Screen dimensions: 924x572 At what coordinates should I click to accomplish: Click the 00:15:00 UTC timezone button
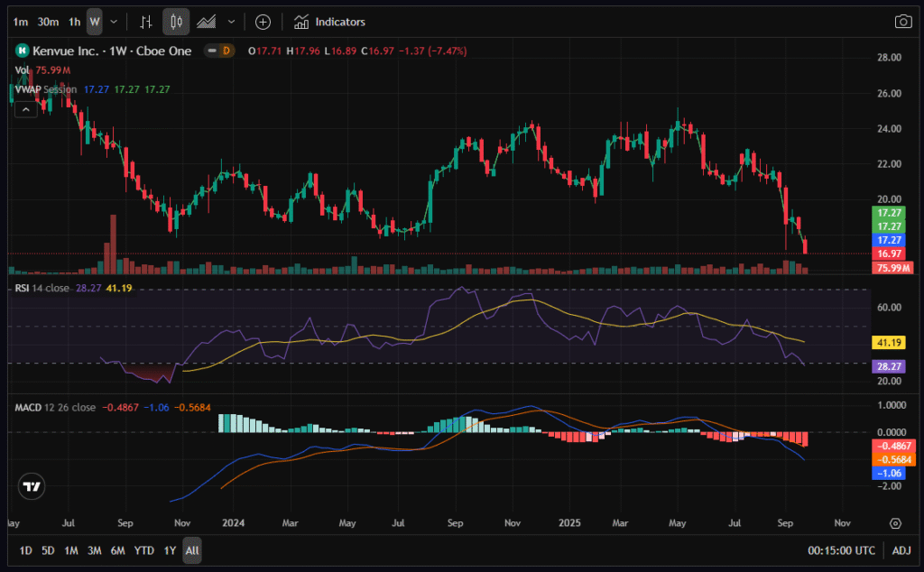pos(840,550)
